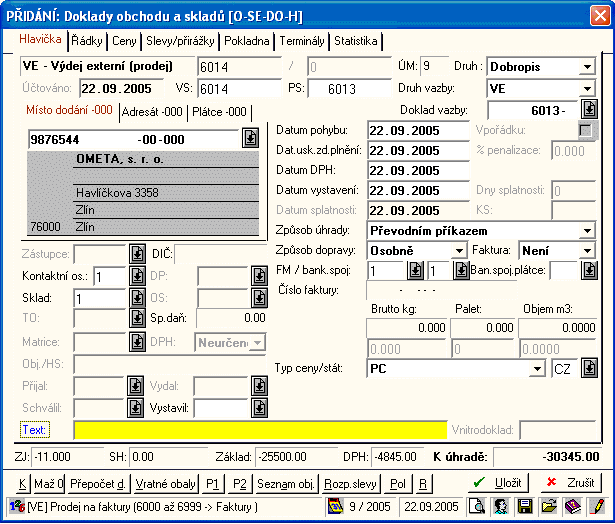The height and width of the screenshot is (524, 615).
Task: Click the K button
Action: pos(22,484)
